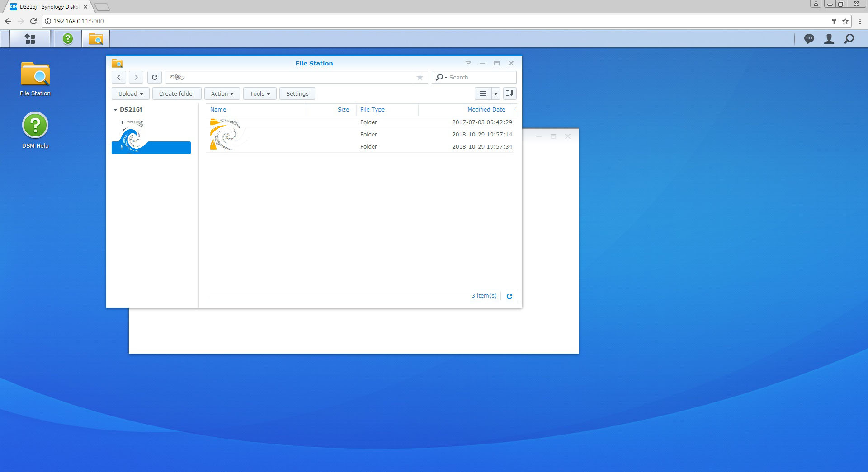Open the DSM search magnifier icon
This screenshot has width=868, height=472.
[x=849, y=39]
